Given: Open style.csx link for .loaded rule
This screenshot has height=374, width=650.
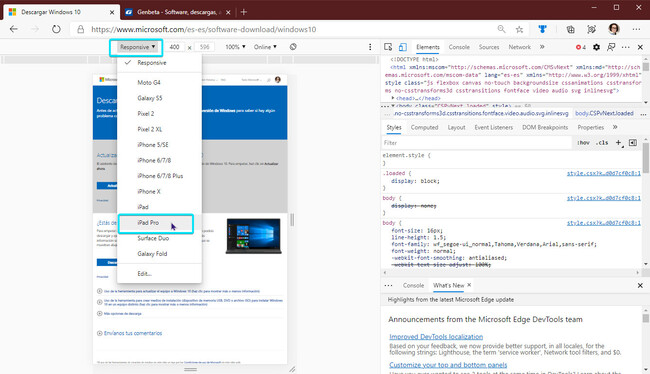Looking at the screenshot, I should pyautogui.click(x=604, y=173).
